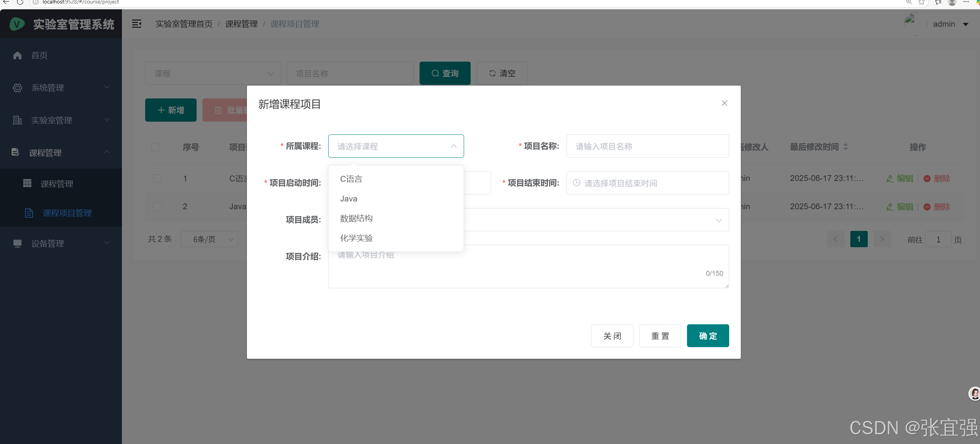Click the monitor icon for 设备管理
This screenshot has height=444, width=980.
[x=17, y=244]
